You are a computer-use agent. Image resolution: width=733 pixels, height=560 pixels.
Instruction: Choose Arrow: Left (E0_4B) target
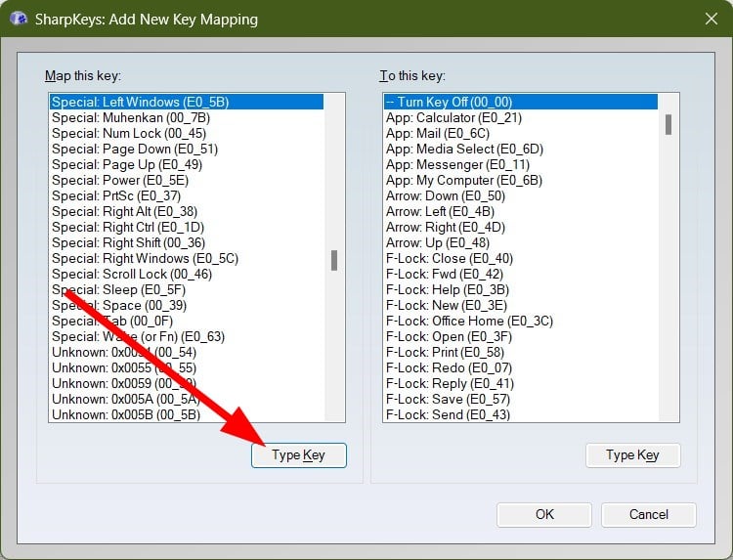tap(521, 212)
